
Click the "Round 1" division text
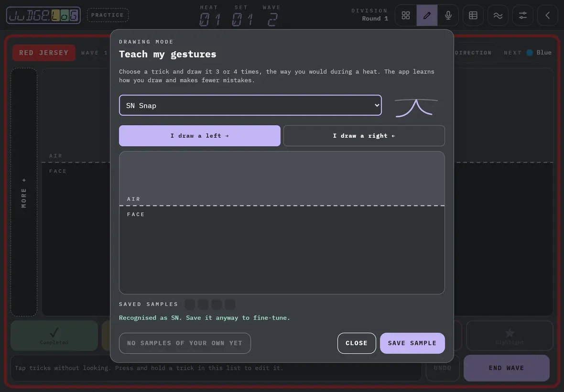375,19
